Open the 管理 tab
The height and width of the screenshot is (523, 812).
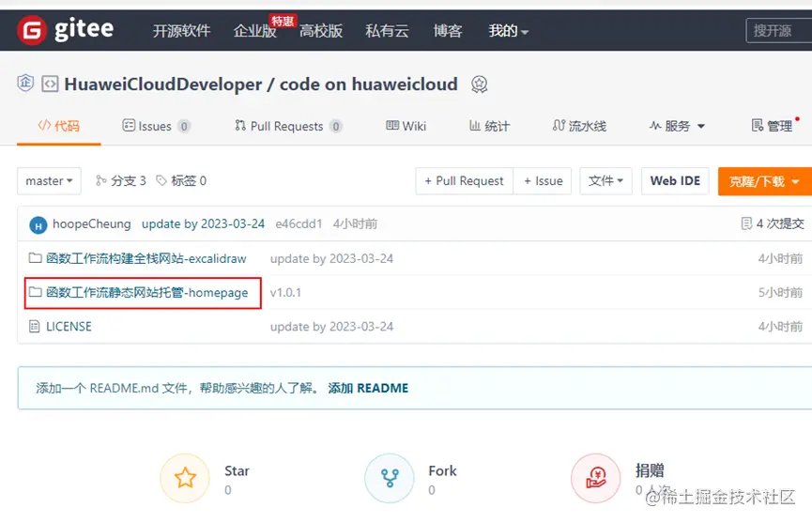pos(772,126)
